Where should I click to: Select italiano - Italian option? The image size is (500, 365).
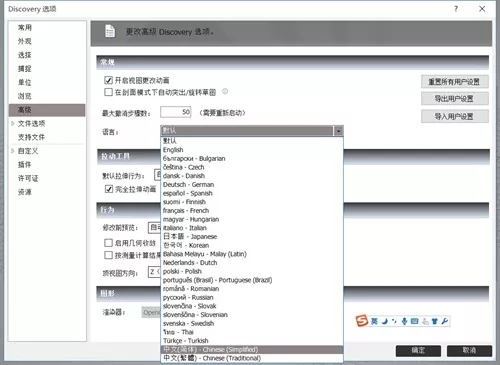(x=252, y=228)
